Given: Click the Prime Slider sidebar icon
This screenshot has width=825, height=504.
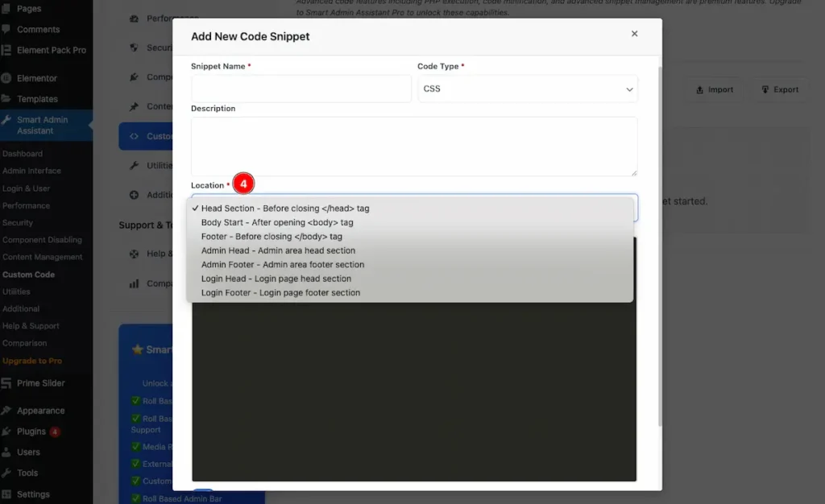Looking at the screenshot, I should click(x=6, y=383).
